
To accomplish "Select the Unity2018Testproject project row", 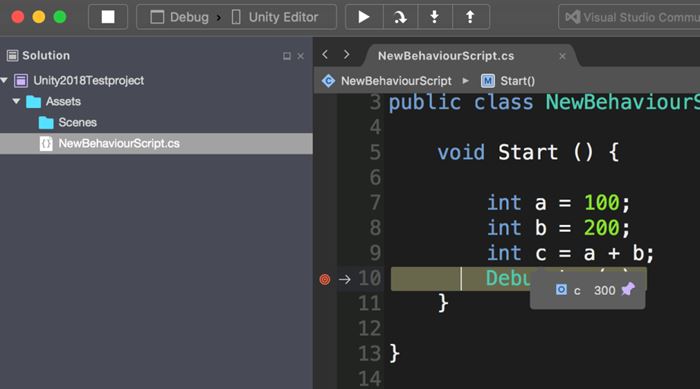I will click(x=156, y=80).
